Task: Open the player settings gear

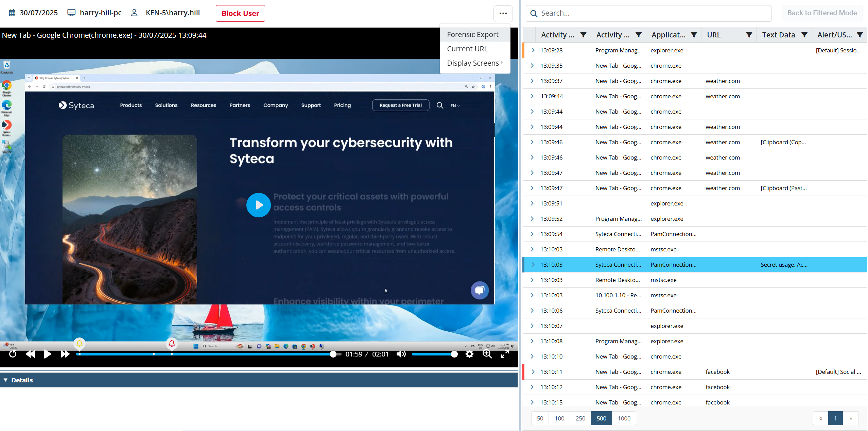Action: click(469, 354)
